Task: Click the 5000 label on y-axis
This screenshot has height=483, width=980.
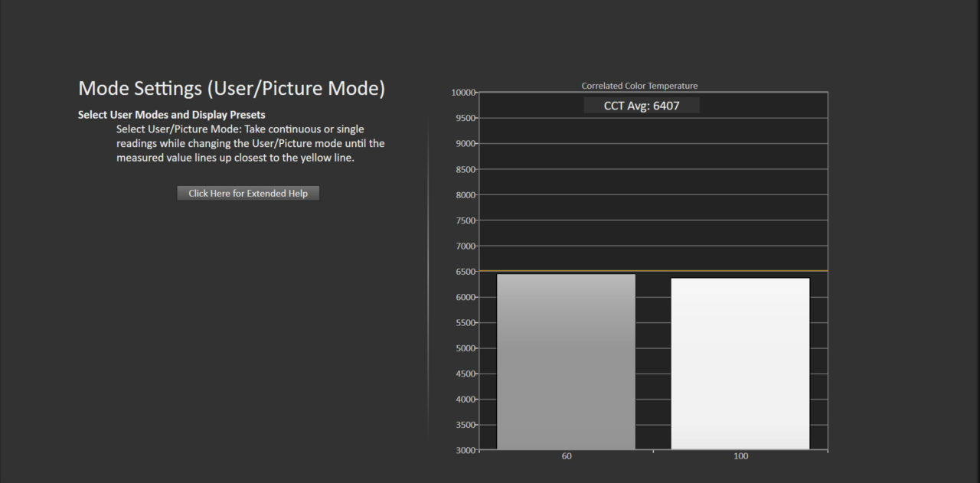Action: point(466,348)
